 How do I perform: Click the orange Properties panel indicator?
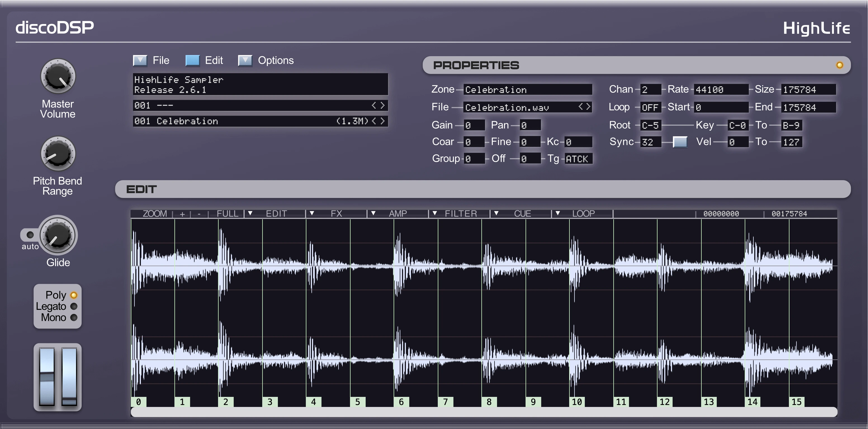(x=839, y=65)
